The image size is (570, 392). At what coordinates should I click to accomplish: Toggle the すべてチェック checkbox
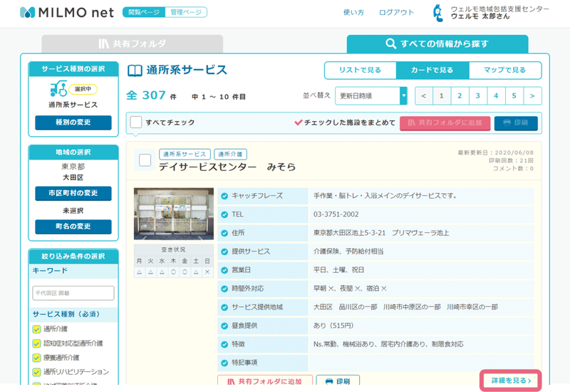click(x=136, y=122)
